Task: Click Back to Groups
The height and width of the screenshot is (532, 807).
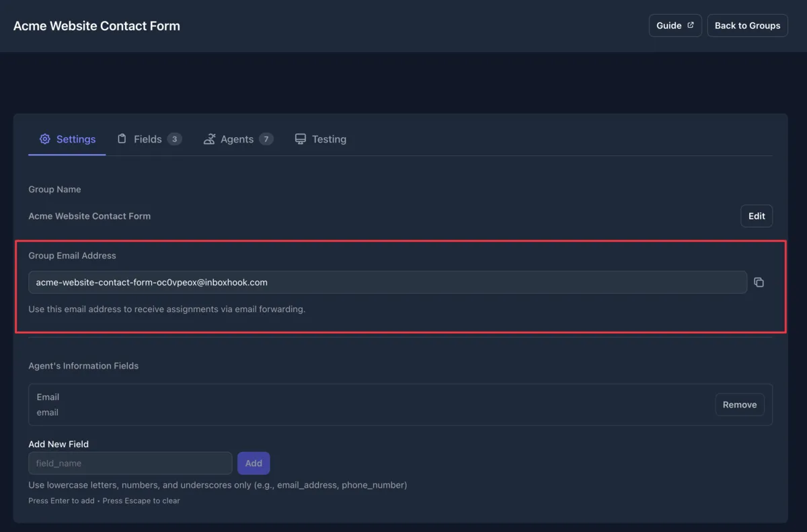Action: (x=747, y=25)
